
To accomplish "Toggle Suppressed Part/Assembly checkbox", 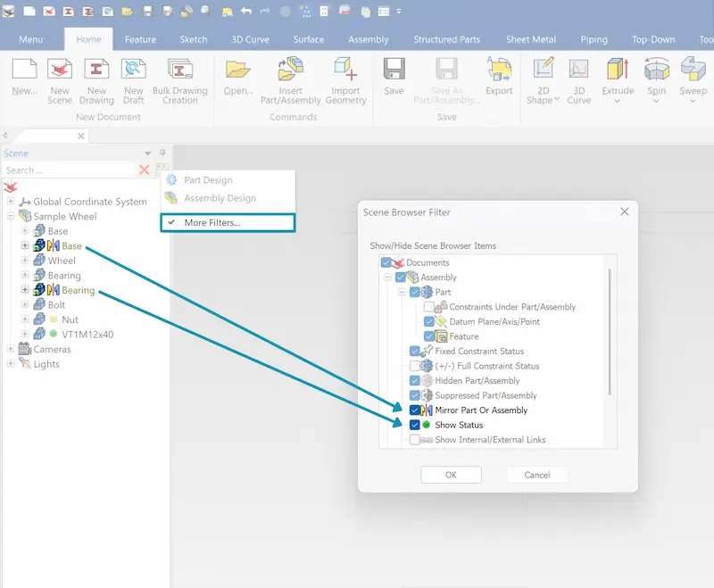I will click(414, 395).
